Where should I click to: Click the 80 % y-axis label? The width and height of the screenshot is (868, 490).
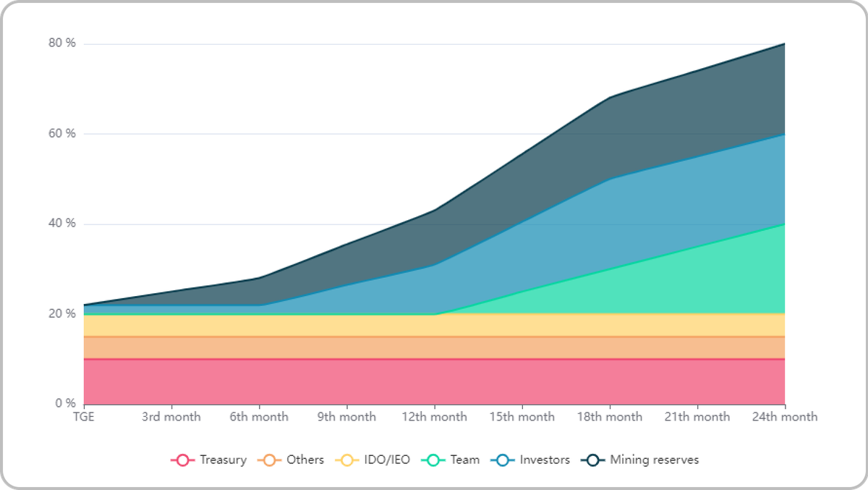(x=62, y=43)
